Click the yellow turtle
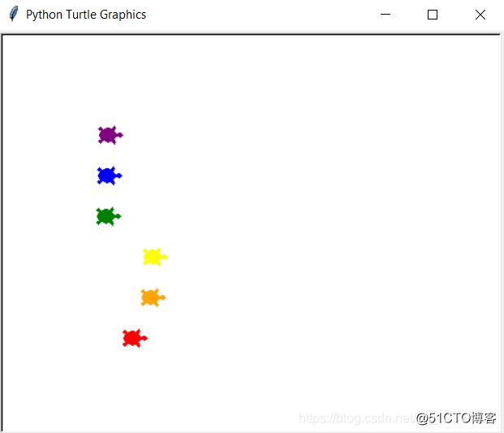Image resolution: width=504 pixels, height=433 pixels. click(155, 257)
